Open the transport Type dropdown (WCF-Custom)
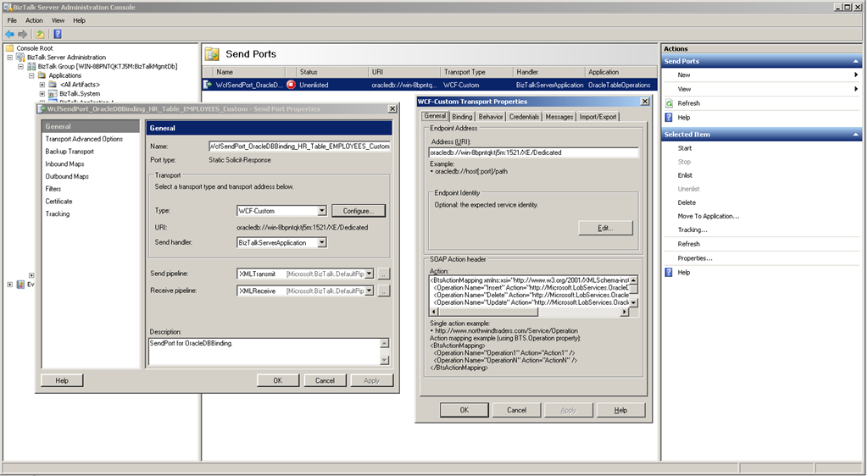 tap(321, 211)
